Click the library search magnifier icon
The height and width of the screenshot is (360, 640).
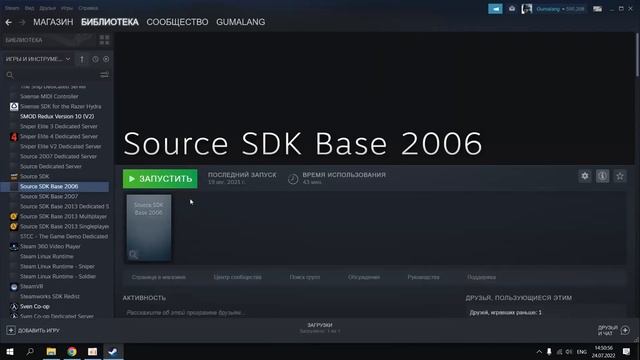point(10,75)
